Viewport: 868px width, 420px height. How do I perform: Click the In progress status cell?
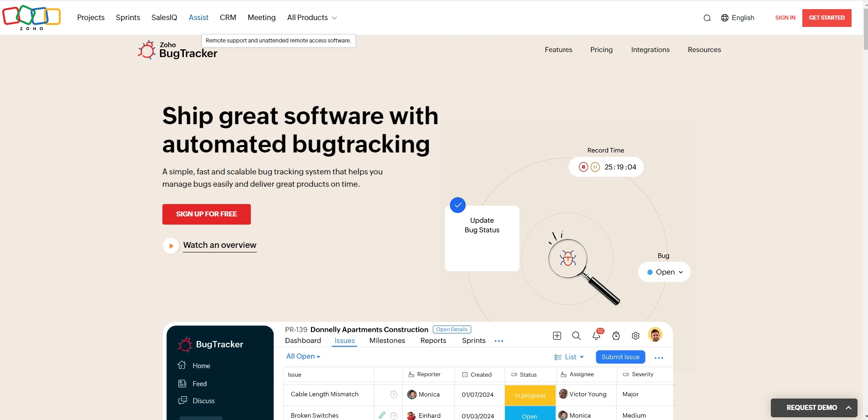coord(530,395)
